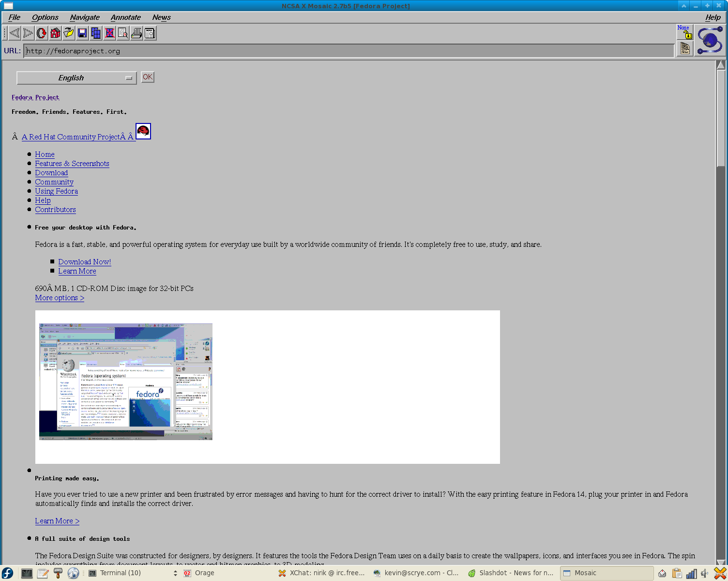This screenshot has width=728, height=581.
Task: Open Find in document icon
Action: tap(123, 33)
